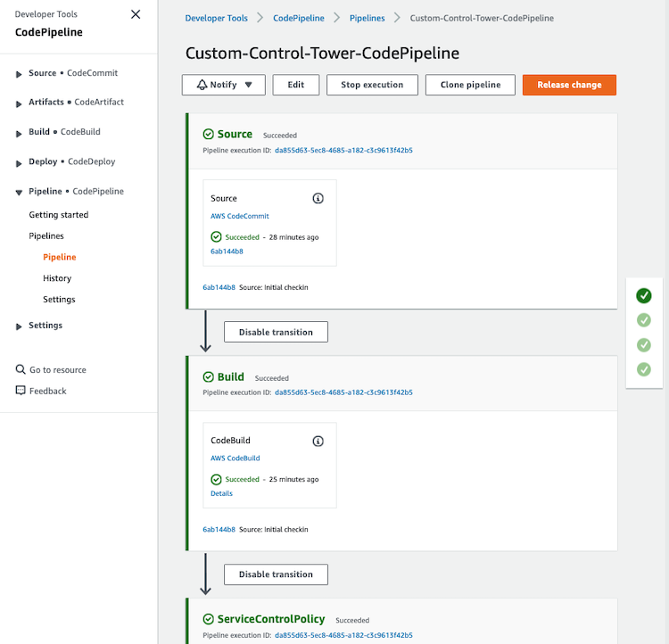Click the orange Release change button
Screen dimensions: 669x644
click(569, 85)
